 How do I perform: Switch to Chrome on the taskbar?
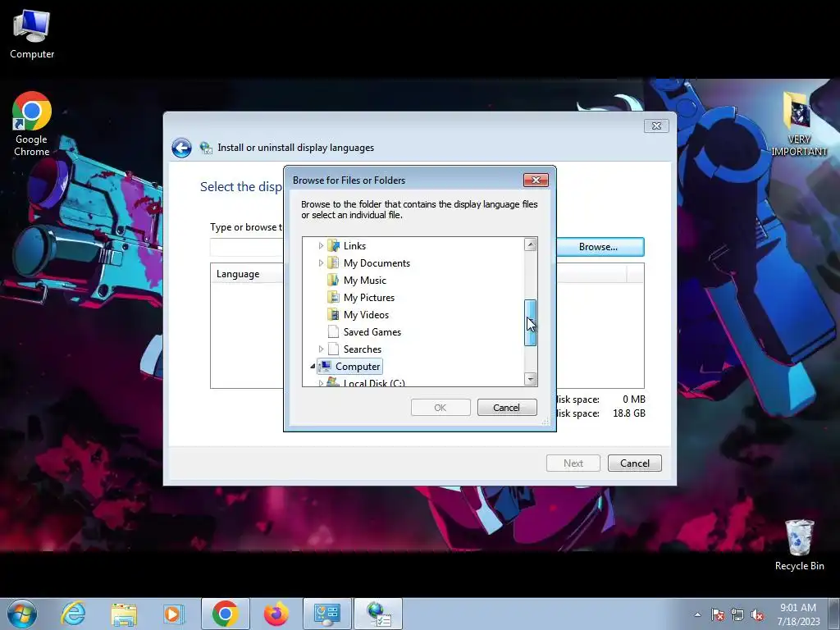click(x=225, y=614)
